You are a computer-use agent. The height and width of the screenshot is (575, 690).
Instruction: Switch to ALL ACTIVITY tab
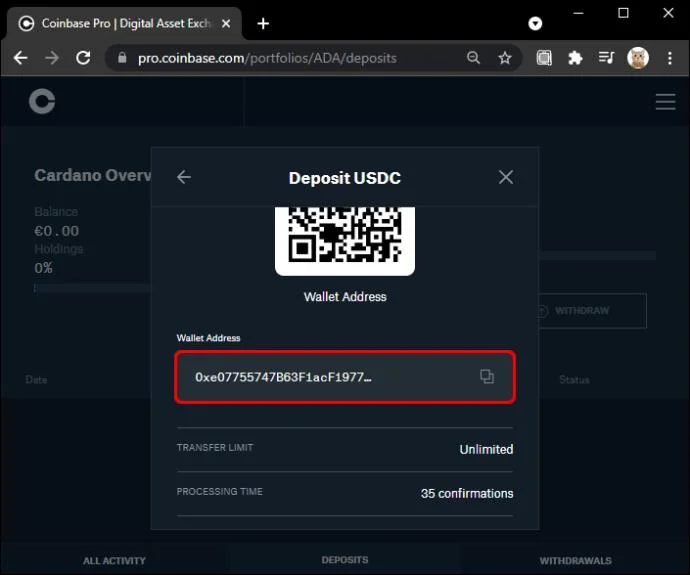[x=114, y=560]
